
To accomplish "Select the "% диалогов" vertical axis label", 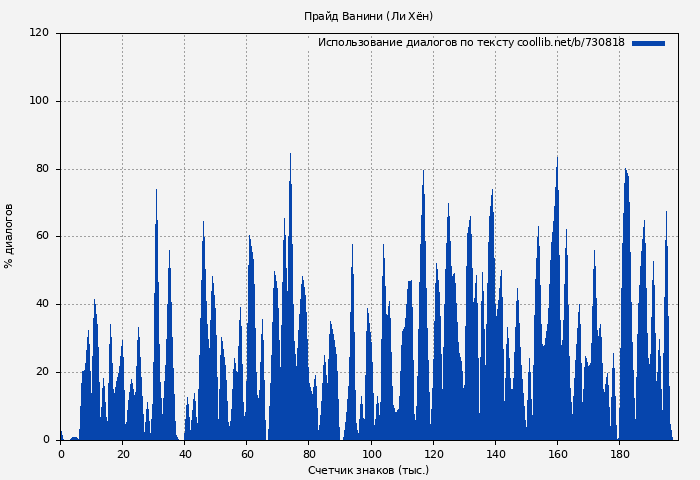I will (x=9, y=236).
